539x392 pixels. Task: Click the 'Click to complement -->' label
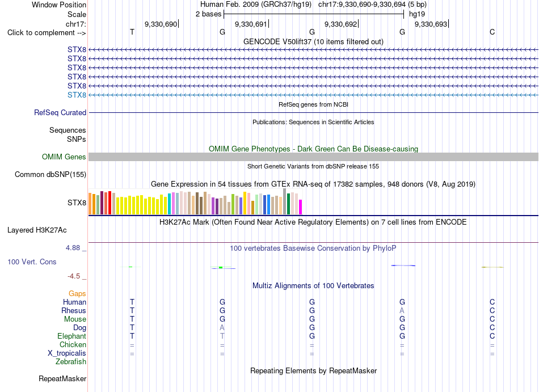click(47, 33)
